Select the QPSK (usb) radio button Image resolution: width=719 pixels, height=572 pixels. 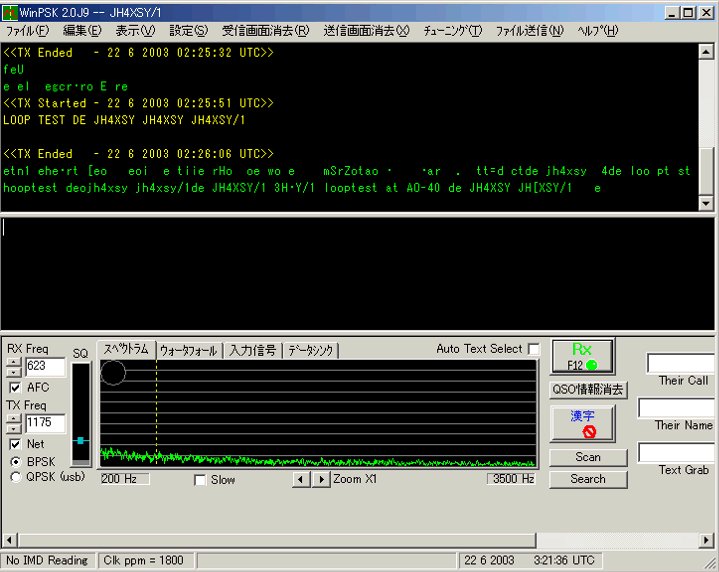(15, 477)
